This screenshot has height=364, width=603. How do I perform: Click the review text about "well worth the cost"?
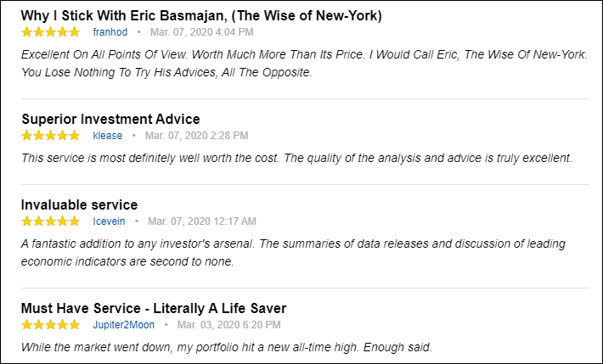coord(296,158)
